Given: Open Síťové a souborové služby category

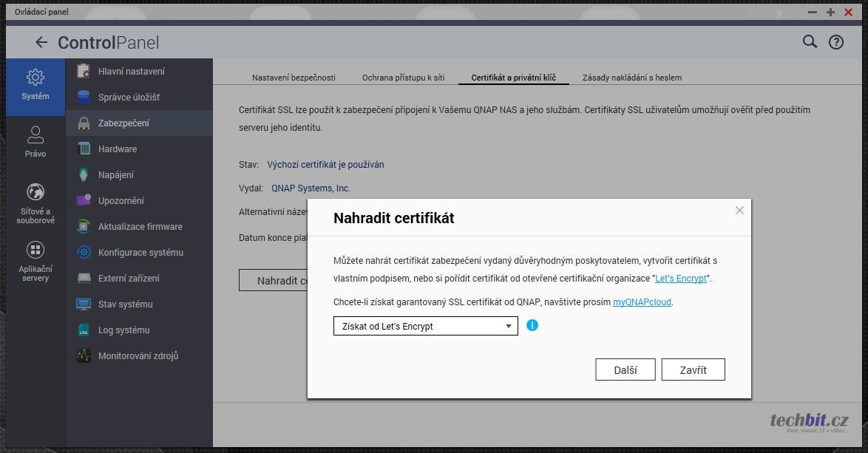Looking at the screenshot, I should 35,203.
